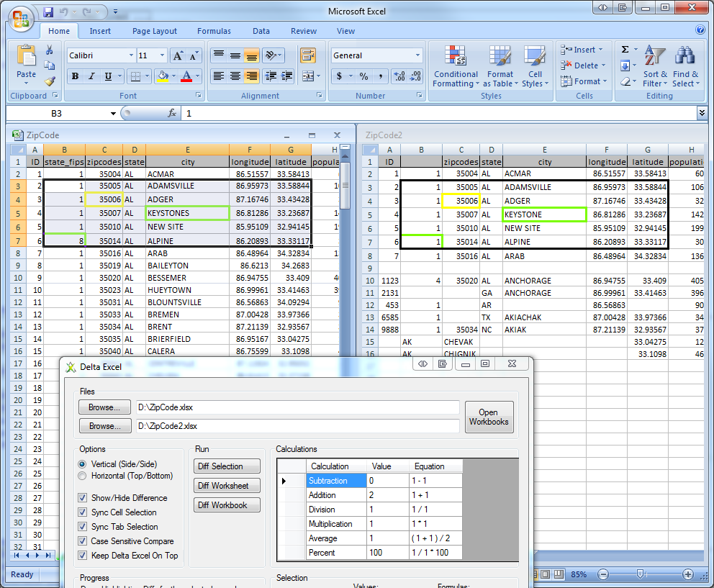Open the Formulas ribbon tab
Screen dimensions: 714x588
(x=214, y=31)
